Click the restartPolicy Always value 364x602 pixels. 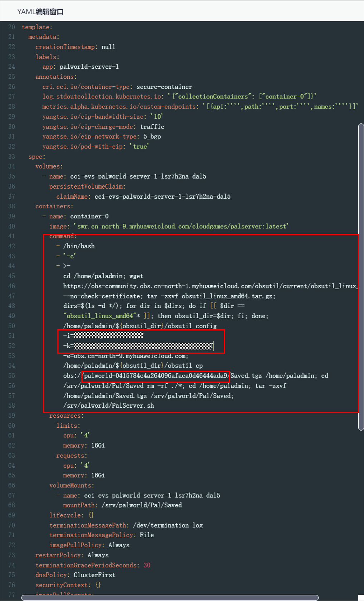tap(98, 555)
